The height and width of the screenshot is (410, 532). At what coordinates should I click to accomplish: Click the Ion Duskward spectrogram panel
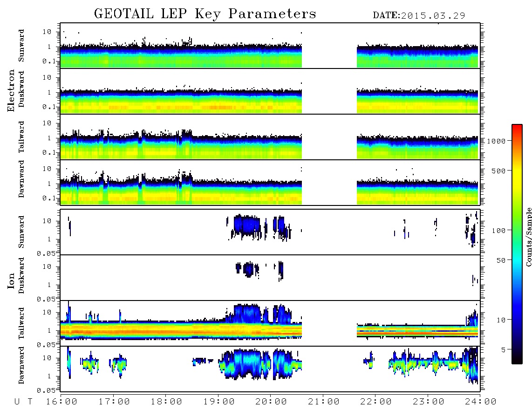(270, 277)
